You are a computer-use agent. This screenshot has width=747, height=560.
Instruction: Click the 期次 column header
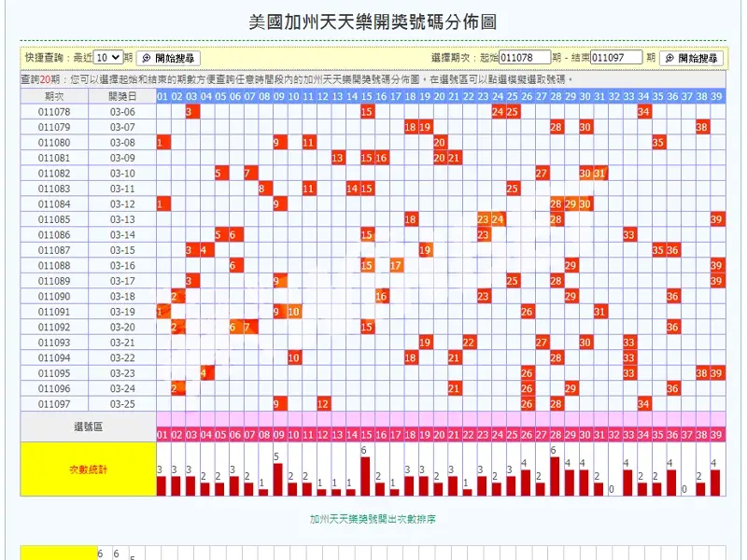pos(54,96)
